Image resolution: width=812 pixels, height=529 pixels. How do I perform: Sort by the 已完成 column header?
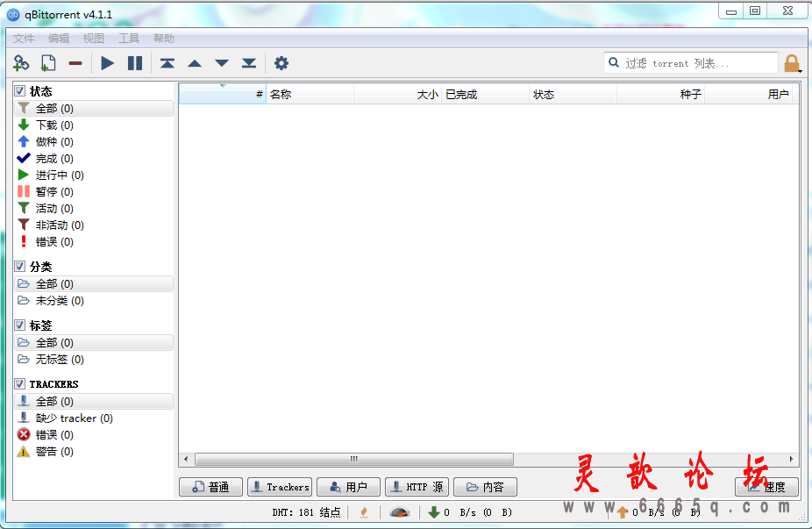point(485,94)
